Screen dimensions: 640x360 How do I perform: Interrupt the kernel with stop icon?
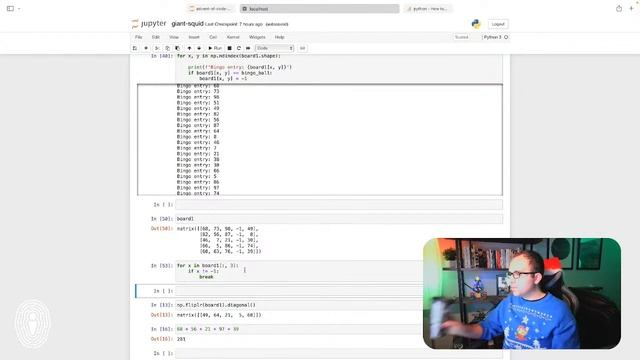pos(229,48)
